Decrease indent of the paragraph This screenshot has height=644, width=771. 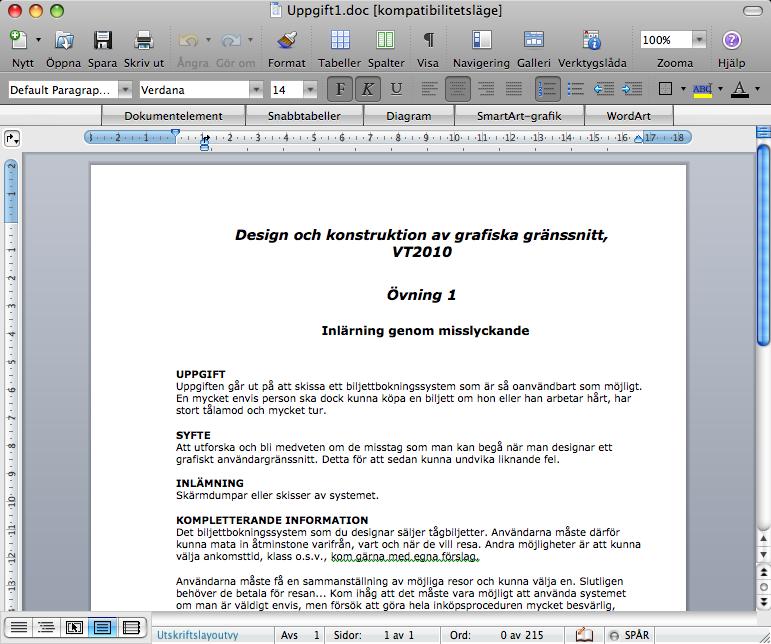[604, 89]
